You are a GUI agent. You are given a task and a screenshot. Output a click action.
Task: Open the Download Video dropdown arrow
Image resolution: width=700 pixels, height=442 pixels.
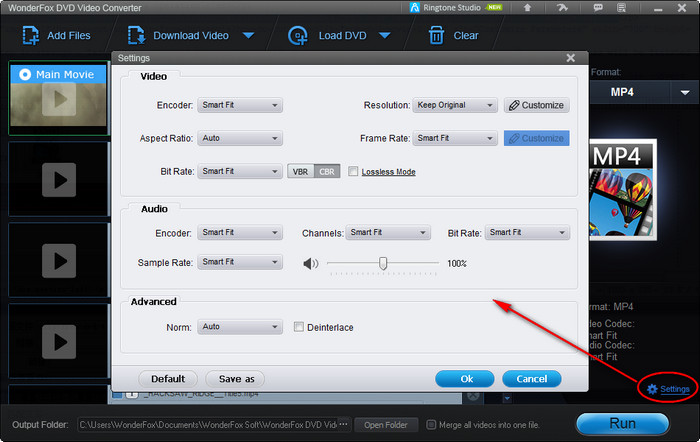click(249, 36)
